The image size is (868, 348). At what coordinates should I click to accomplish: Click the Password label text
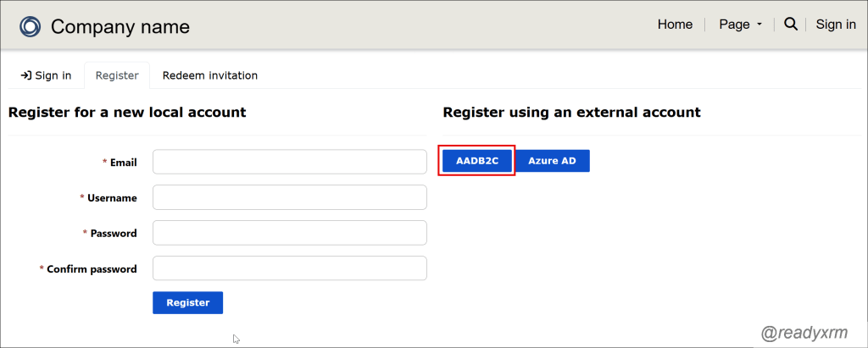114,234
